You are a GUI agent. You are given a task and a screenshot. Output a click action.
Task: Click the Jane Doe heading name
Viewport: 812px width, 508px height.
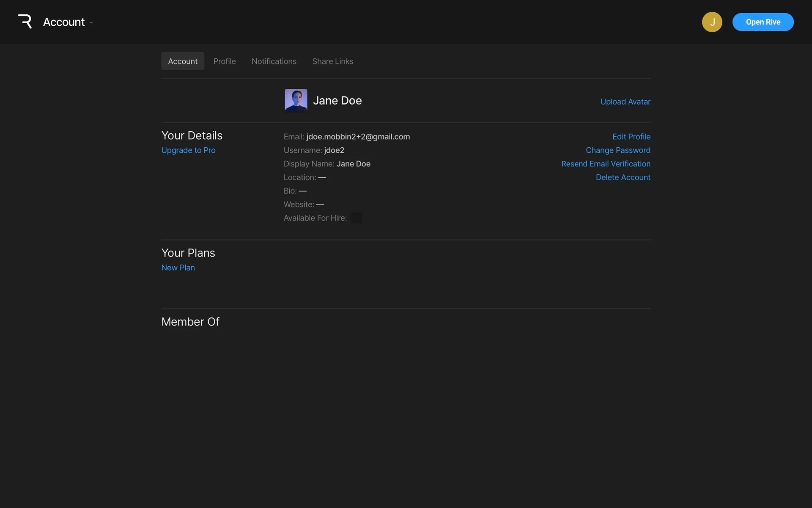337,100
